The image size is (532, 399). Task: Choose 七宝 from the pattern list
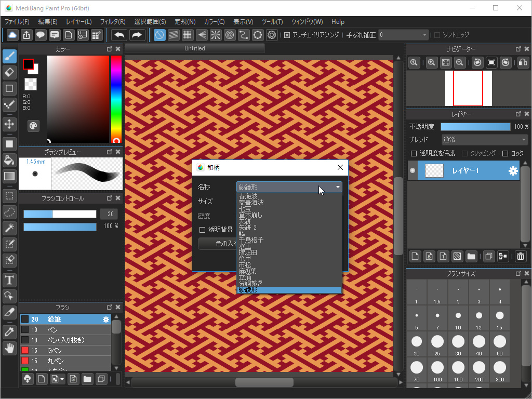point(289,209)
